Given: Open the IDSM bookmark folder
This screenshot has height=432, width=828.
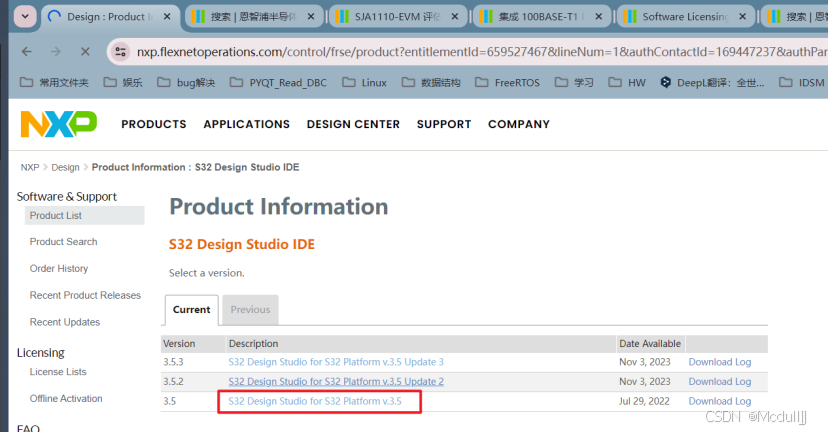Looking at the screenshot, I should click(x=802, y=82).
